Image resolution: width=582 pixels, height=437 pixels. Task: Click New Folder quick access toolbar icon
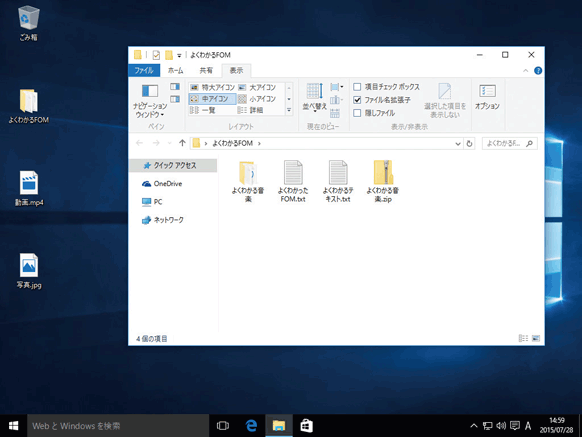pos(169,55)
